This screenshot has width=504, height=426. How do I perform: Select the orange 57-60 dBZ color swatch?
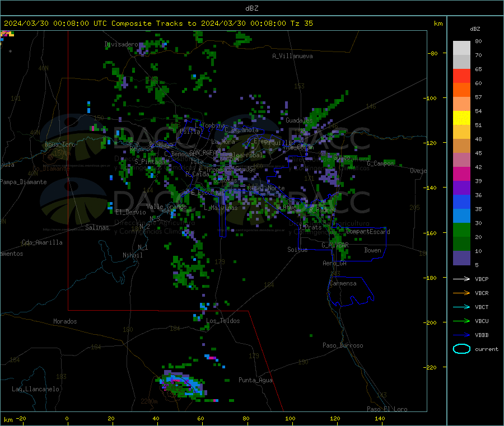[461, 90]
